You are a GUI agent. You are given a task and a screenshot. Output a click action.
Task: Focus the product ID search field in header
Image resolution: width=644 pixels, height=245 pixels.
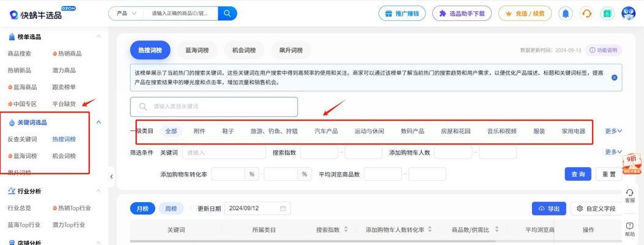[x=180, y=13]
